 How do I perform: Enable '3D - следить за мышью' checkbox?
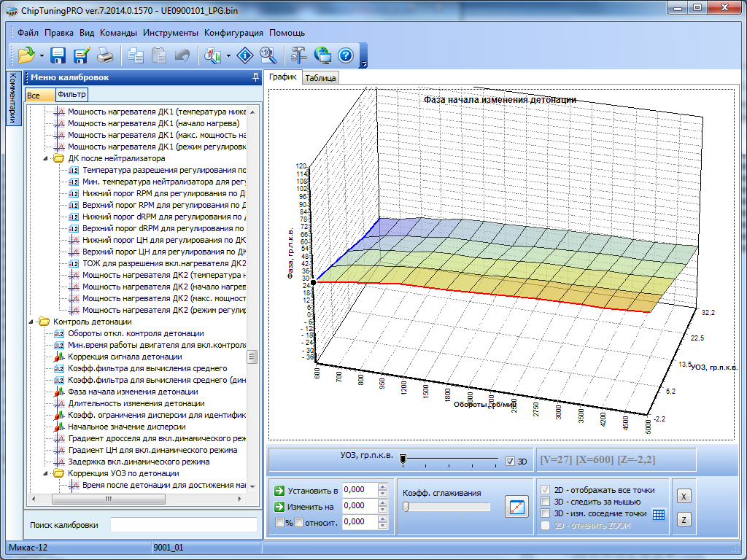click(545, 502)
